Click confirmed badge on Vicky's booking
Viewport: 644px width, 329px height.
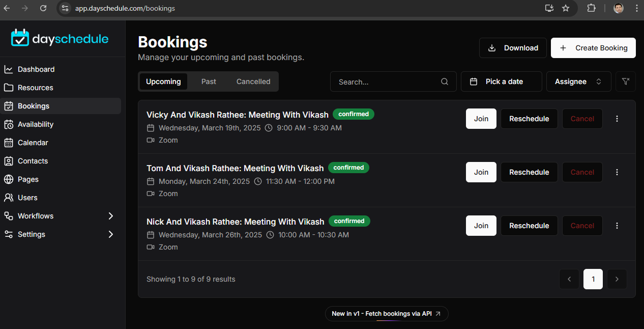point(354,114)
